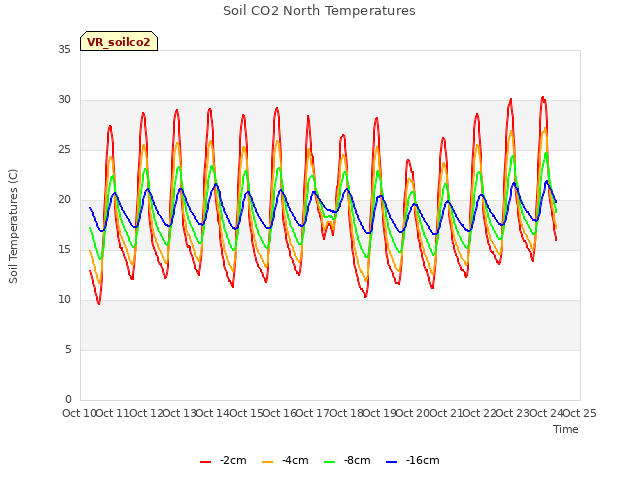This screenshot has width=640, height=480.
Task: Toggle the -16cm series in legend
Action: [x=413, y=461]
